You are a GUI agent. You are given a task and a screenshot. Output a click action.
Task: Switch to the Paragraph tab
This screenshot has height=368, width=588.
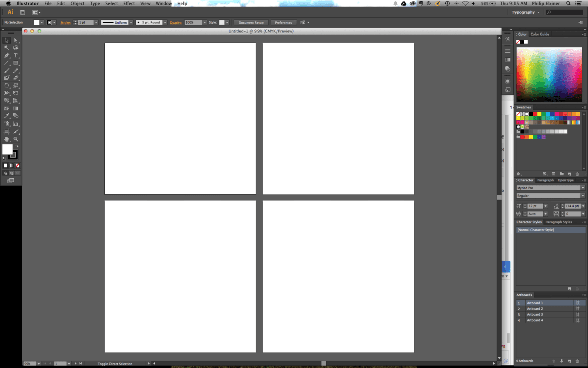pos(545,180)
